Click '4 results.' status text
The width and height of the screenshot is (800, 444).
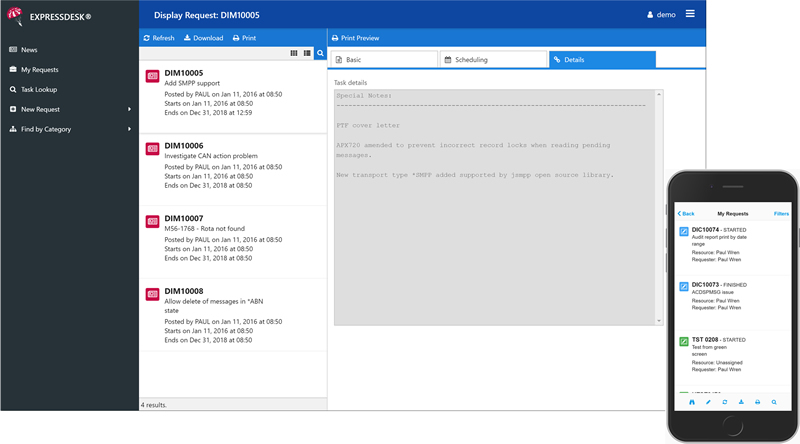[x=154, y=405]
